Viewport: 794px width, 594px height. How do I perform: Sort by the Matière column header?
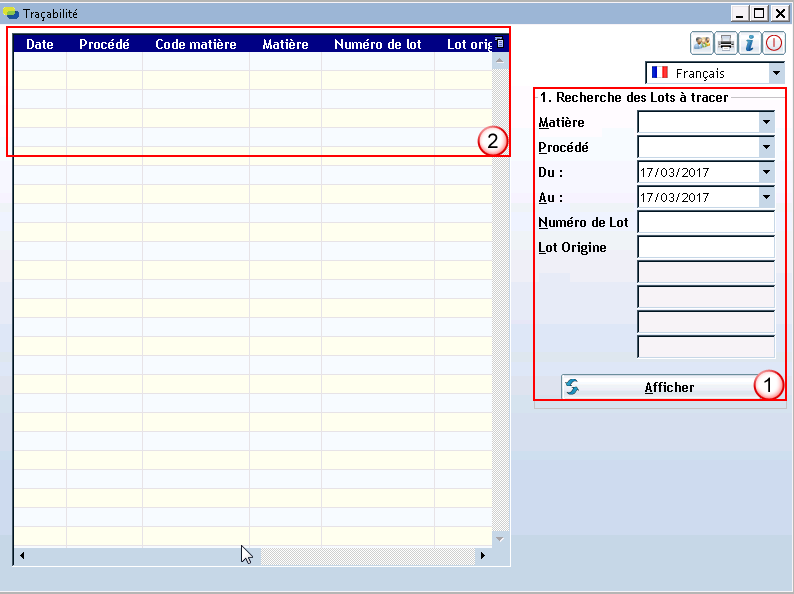pyautogui.click(x=285, y=44)
